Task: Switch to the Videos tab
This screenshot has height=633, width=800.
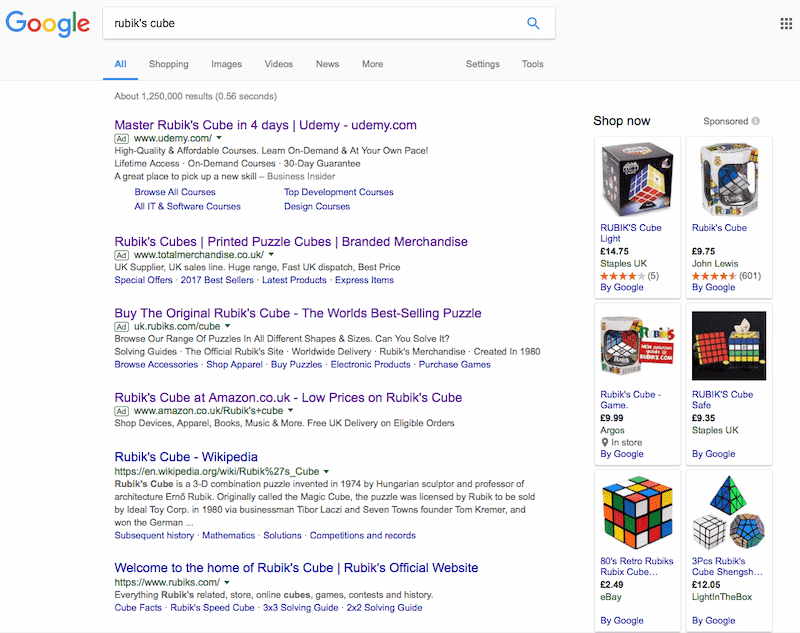Action: 279,64
